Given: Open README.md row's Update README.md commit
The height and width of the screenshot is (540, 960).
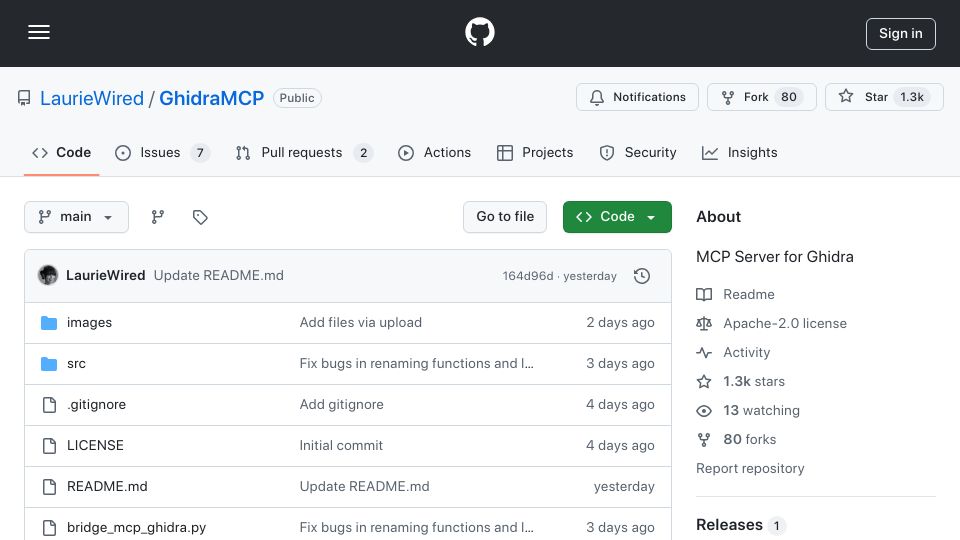Looking at the screenshot, I should point(364,487).
